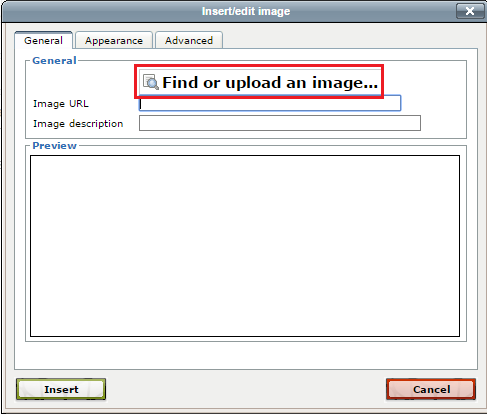Screen dimensions: 489x415
Task: Click the image Preview area
Action: coord(245,246)
